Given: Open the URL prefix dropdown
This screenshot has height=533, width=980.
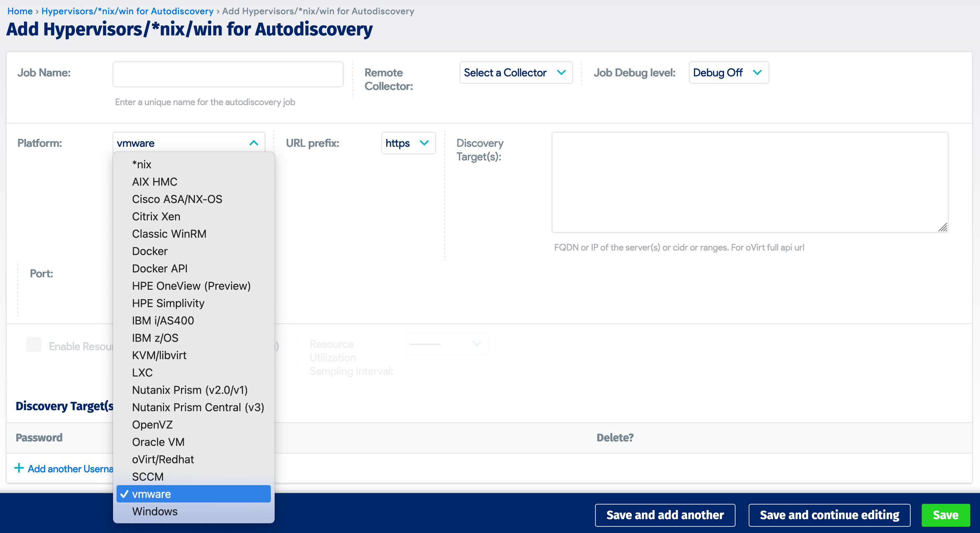Looking at the screenshot, I should [x=409, y=143].
